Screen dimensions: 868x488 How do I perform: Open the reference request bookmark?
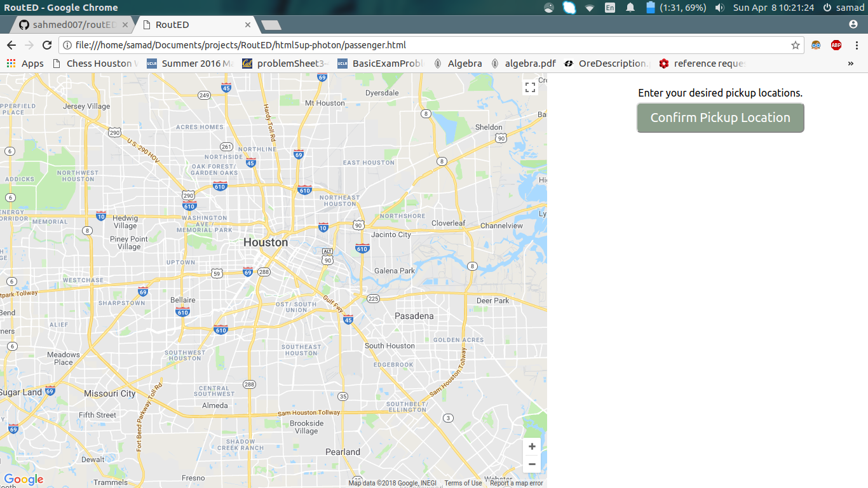tap(702, 64)
